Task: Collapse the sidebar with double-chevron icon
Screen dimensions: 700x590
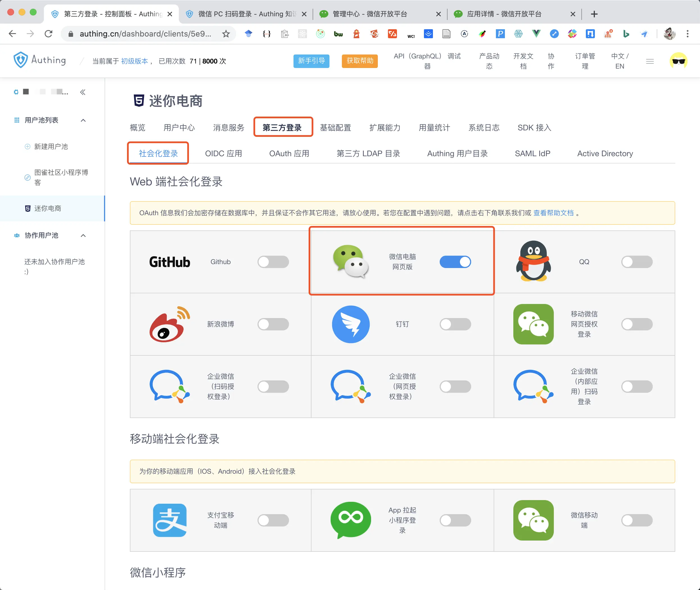Action: click(83, 92)
